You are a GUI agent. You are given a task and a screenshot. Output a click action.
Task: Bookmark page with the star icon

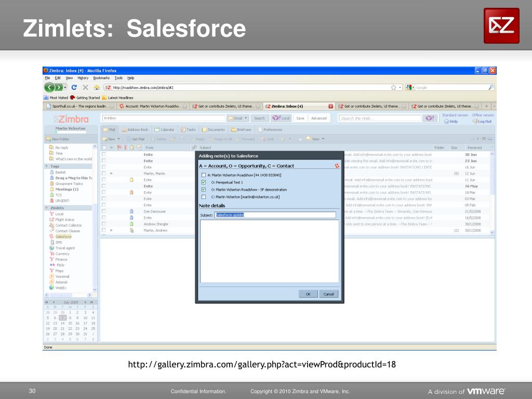point(394,87)
